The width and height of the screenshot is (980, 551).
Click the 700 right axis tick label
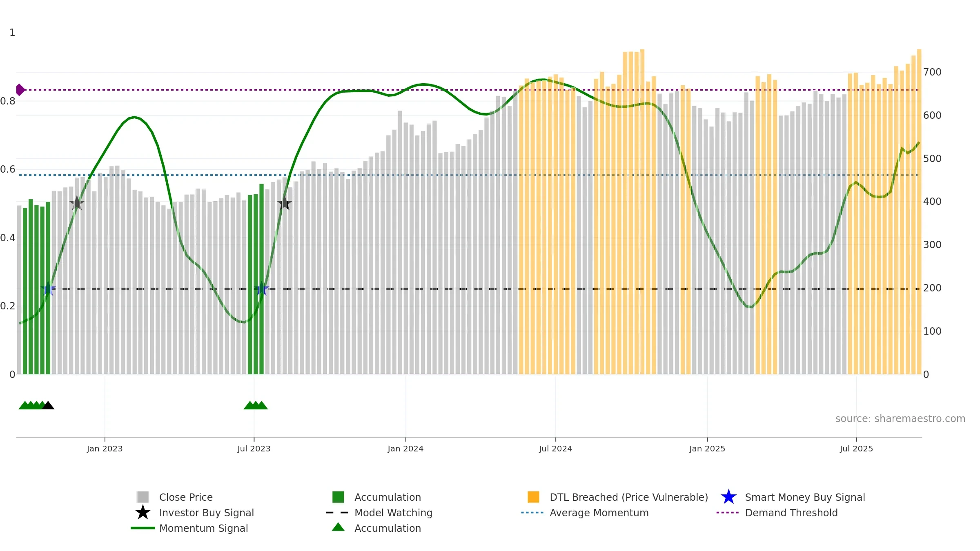932,72
